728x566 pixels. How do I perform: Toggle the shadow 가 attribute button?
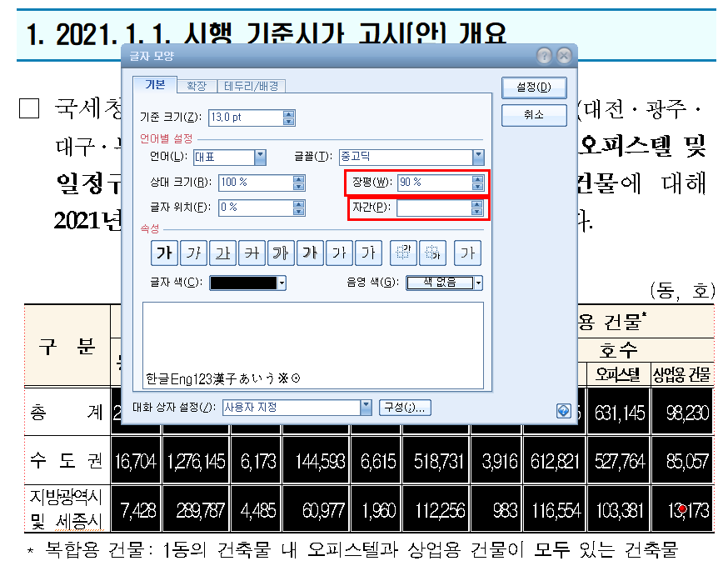(310, 253)
